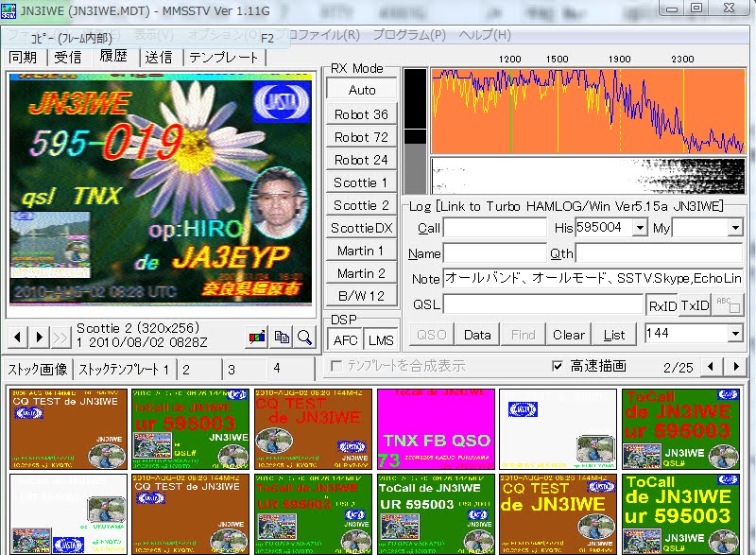Click the Call input field
This screenshot has width=756, height=555.
click(495, 227)
